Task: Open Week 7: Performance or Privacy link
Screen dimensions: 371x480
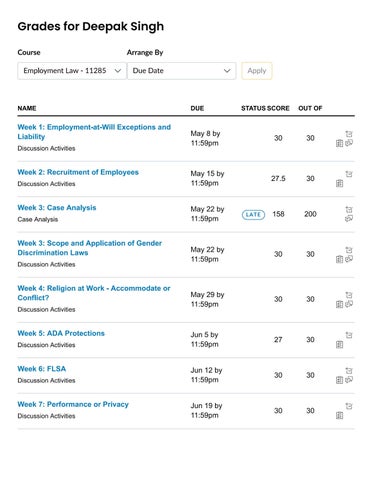Action: [73, 404]
